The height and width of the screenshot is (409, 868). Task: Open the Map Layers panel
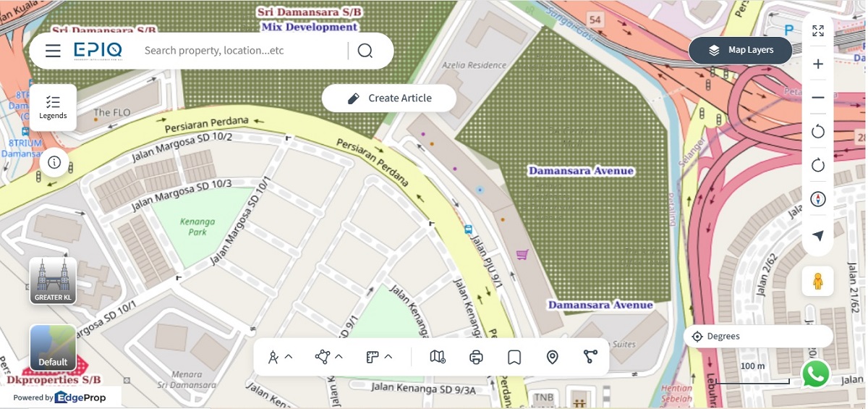(x=740, y=50)
